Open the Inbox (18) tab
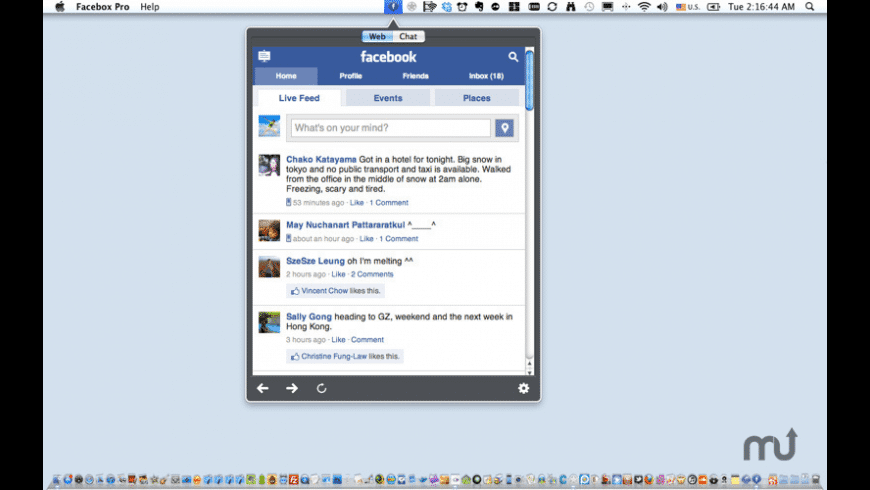 [486, 76]
